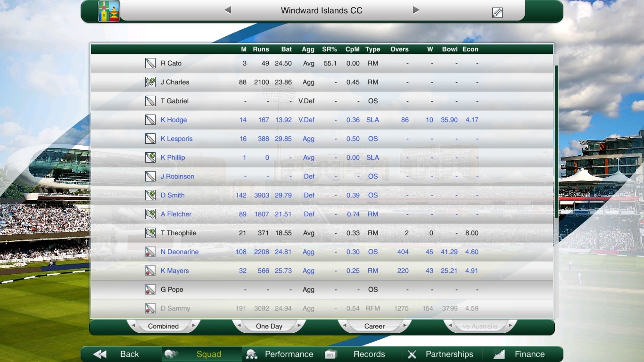Sort by the Econ column header
This screenshot has height=362, width=644.
(471, 49)
